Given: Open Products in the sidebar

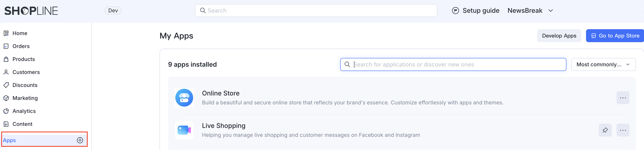Looking at the screenshot, I should [23, 59].
